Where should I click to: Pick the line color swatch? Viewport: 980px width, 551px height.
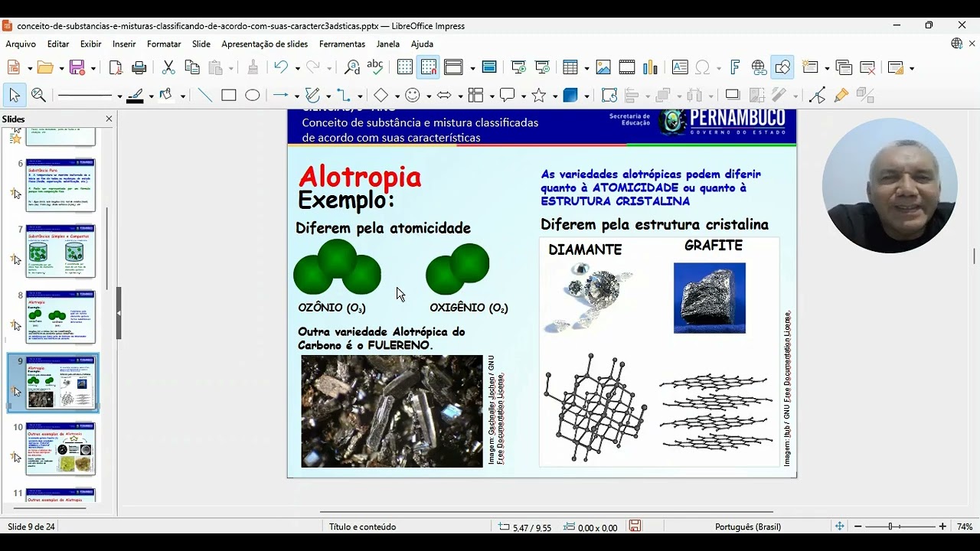click(136, 96)
